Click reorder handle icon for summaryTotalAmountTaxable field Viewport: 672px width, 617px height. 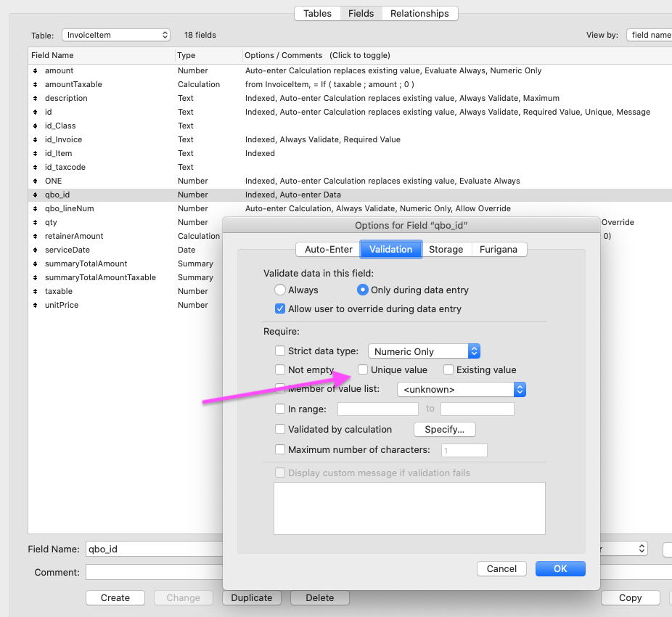coord(35,277)
